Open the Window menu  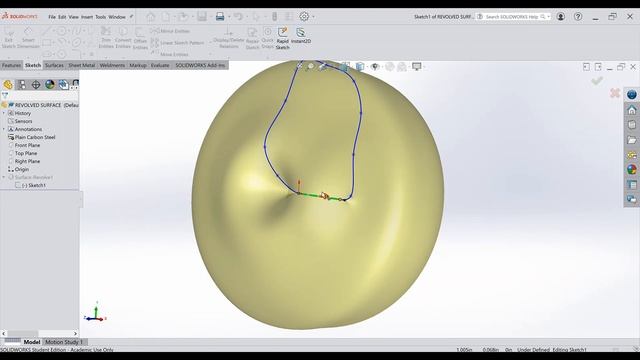(117, 17)
